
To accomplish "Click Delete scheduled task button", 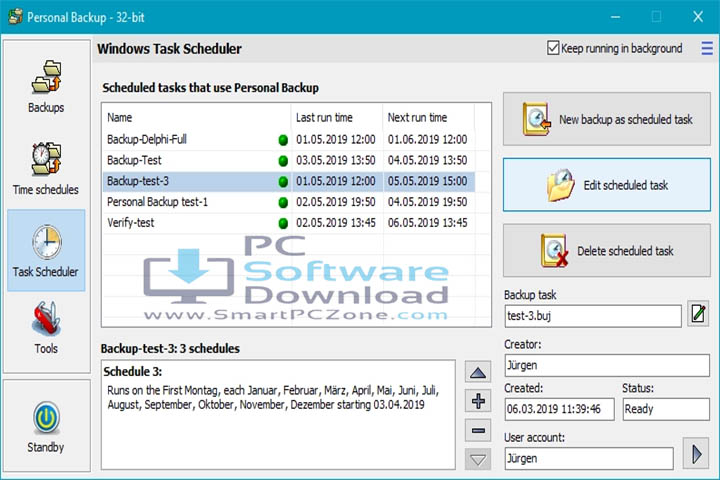I will coord(607,250).
